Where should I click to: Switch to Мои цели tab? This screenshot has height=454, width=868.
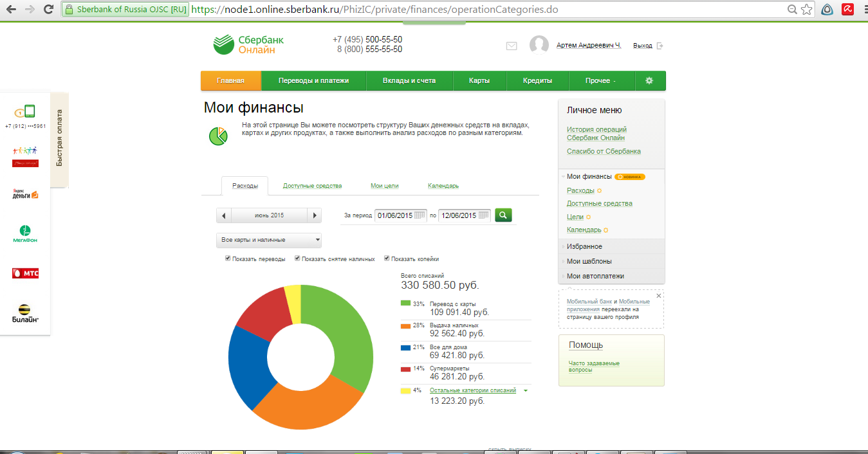[385, 186]
